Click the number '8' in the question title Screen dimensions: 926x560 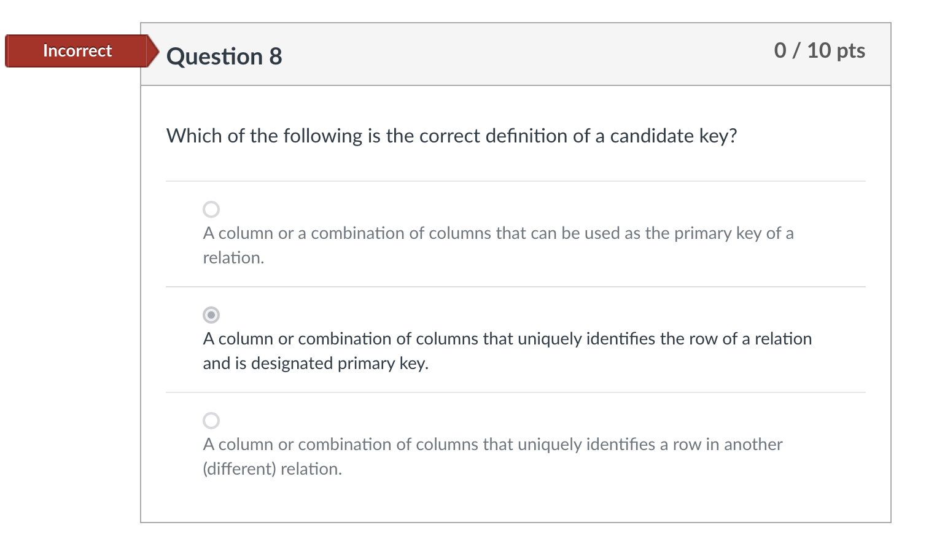click(x=276, y=56)
